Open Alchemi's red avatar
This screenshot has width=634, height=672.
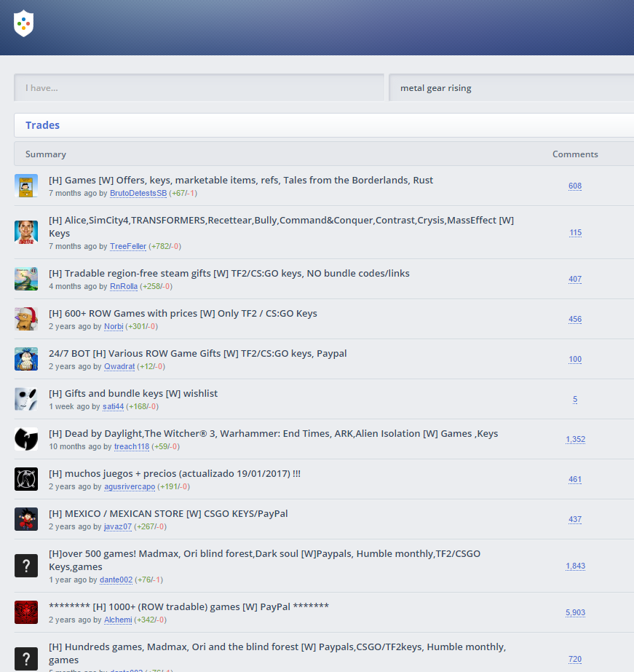26,612
